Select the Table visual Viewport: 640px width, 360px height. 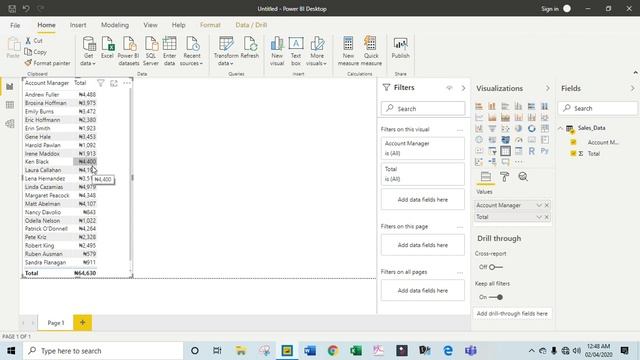coord(505,151)
